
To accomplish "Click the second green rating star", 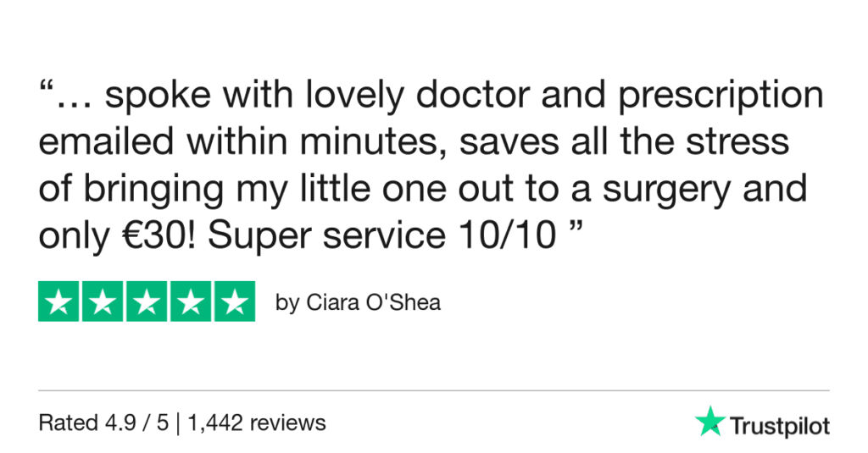I will pos(103,301).
